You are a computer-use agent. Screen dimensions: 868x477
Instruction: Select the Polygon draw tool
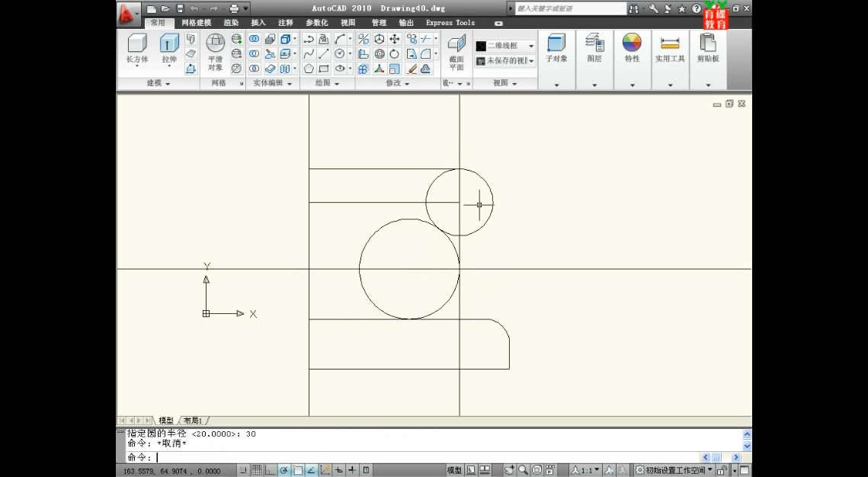click(309, 69)
